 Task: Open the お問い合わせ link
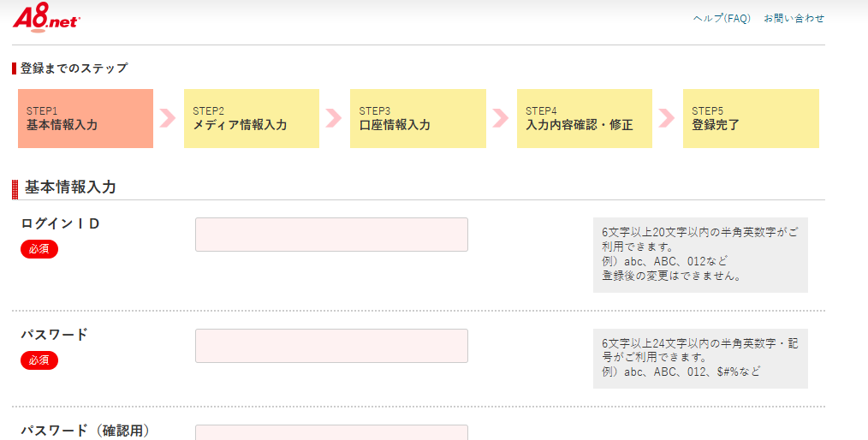pos(794,18)
